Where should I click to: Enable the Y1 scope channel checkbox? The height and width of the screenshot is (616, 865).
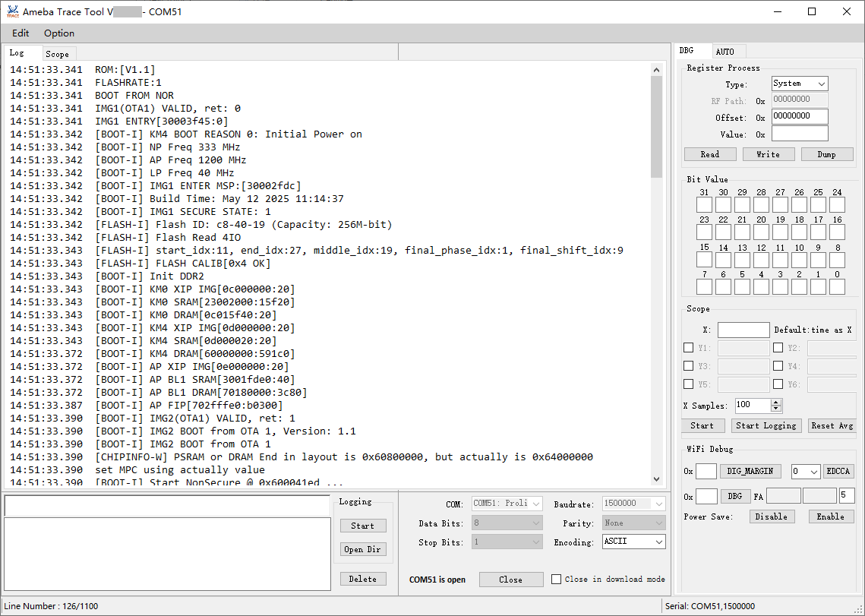click(x=689, y=348)
